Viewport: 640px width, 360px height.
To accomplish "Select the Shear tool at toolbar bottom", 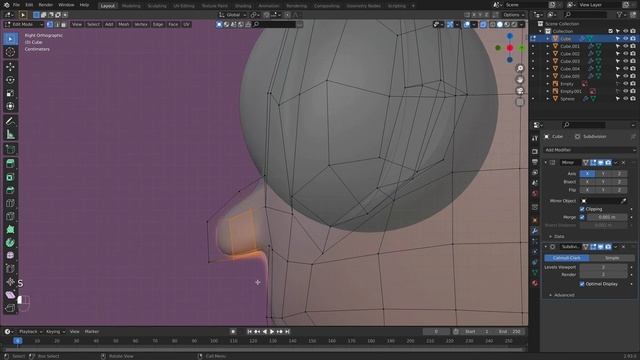I will (10, 295).
